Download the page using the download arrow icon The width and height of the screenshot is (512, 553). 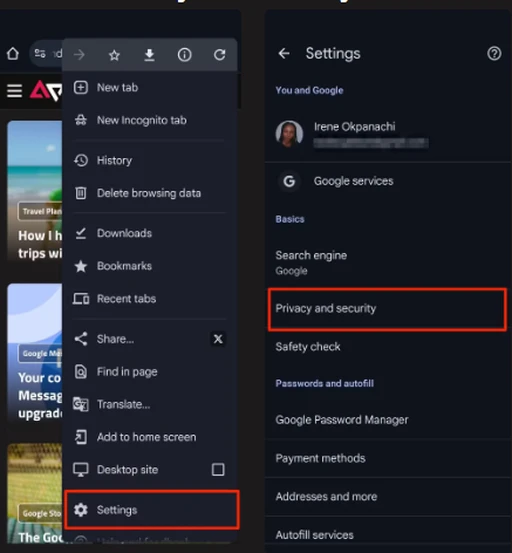click(x=150, y=55)
